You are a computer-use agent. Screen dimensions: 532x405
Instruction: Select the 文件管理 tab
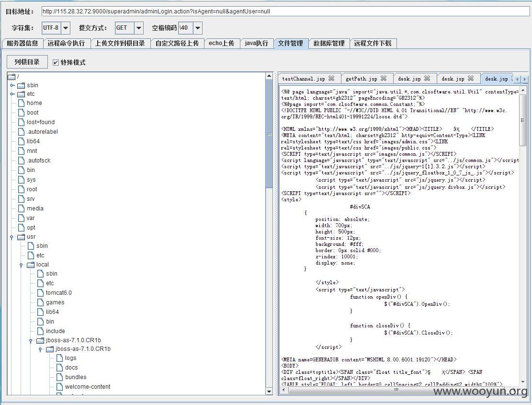tap(291, 44)
